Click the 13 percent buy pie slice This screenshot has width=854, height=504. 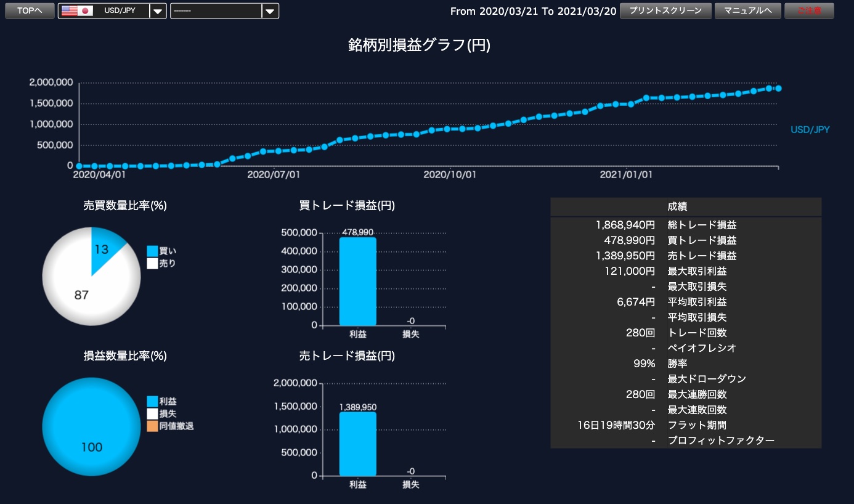pyautogui.click(x=102, y=248)
